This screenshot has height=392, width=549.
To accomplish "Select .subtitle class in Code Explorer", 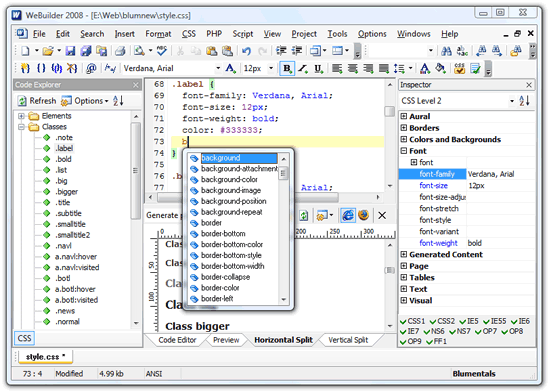I will (x=68, y=214).
